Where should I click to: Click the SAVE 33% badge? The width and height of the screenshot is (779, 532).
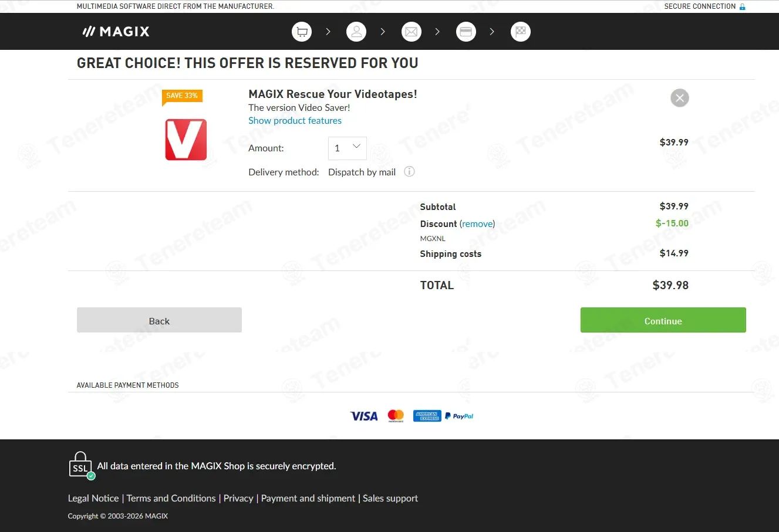pos(182,96)
